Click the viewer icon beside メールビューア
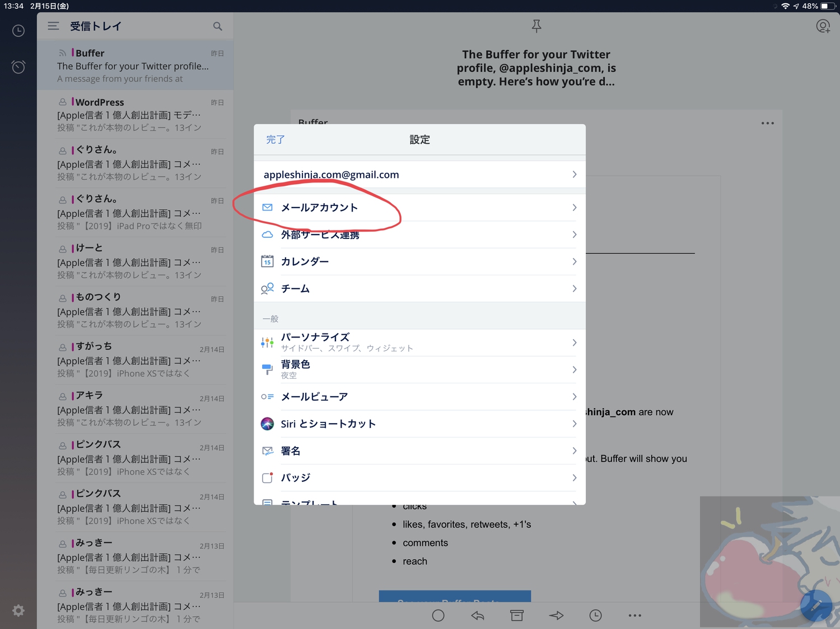Image resolution: width=840 pixels, height=629 pixels. click(268, 397)
